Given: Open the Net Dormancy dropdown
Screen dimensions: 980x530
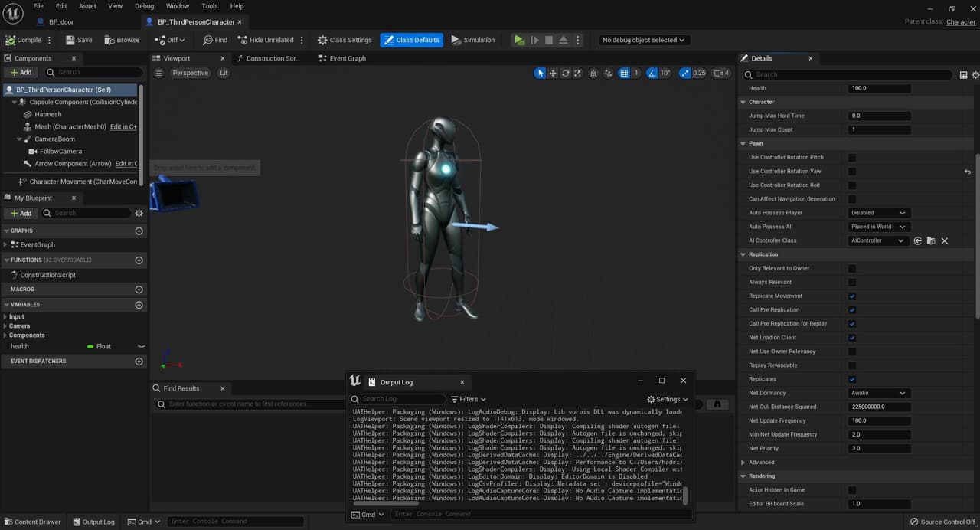Looking at the screenshot, I should [879, 393].
